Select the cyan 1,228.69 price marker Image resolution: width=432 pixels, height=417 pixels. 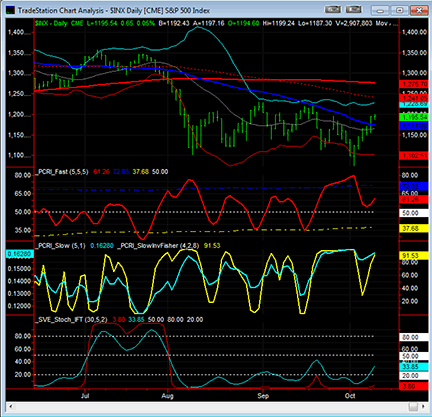pos(414,105)
